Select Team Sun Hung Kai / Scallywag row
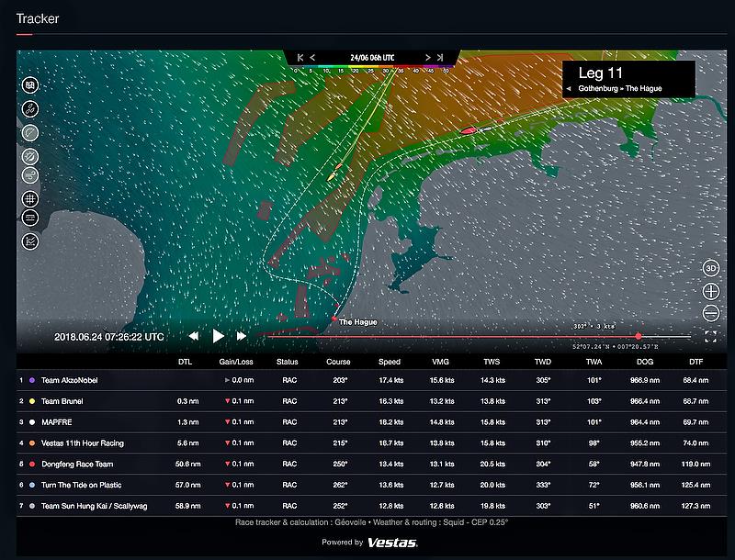 coord(372,506)
